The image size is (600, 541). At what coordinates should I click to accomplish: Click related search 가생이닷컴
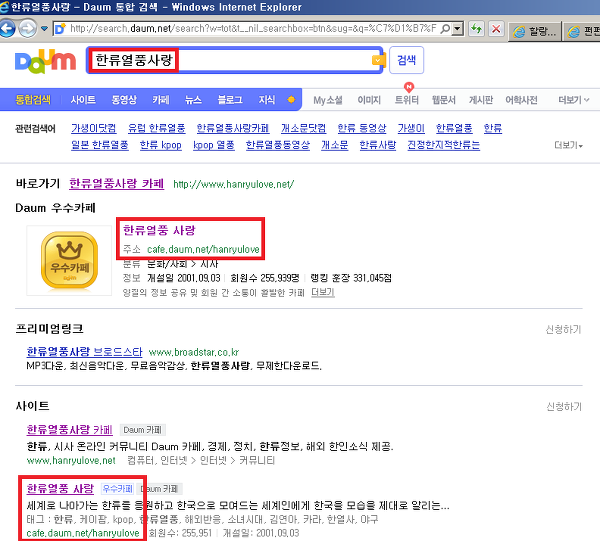coord(94,128)
